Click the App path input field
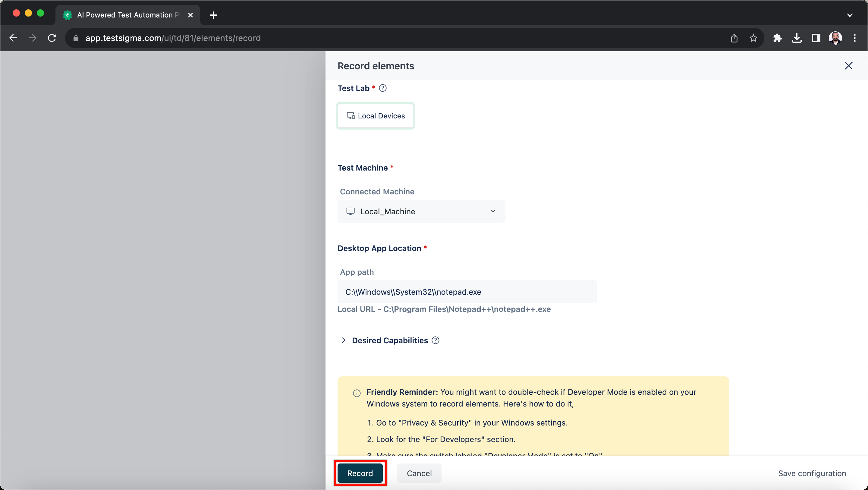Screen dimensions: 868x490 467,292
